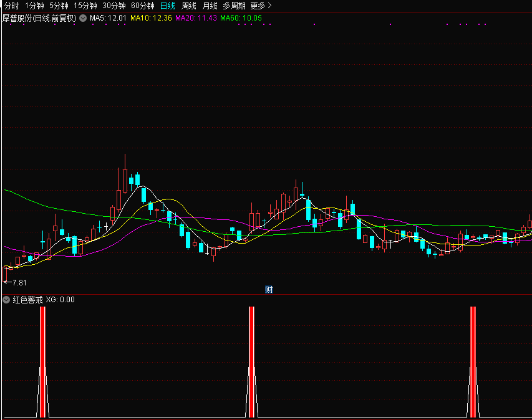Click the white MA5: 12.01 label
532x420 pixels.
(x=108, y=19)
